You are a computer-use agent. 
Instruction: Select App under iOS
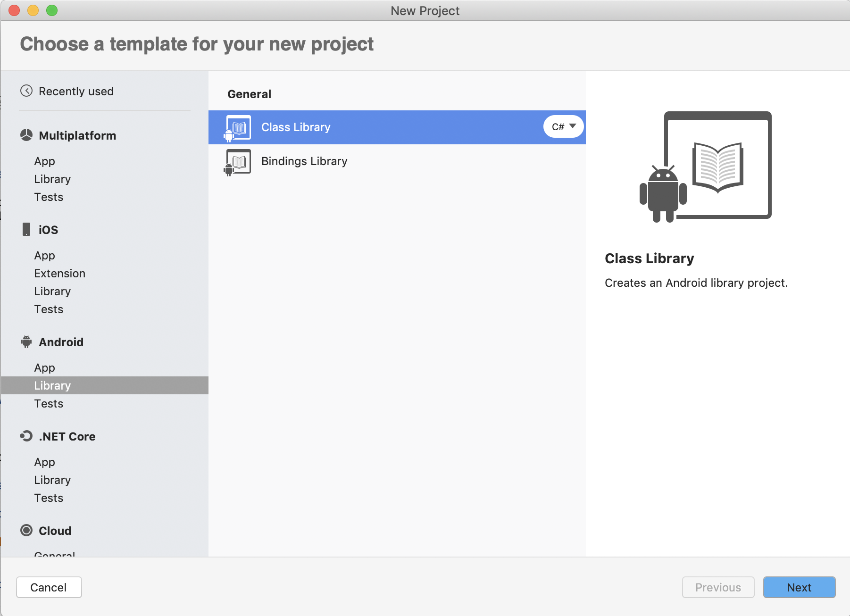tap(44, 256)
